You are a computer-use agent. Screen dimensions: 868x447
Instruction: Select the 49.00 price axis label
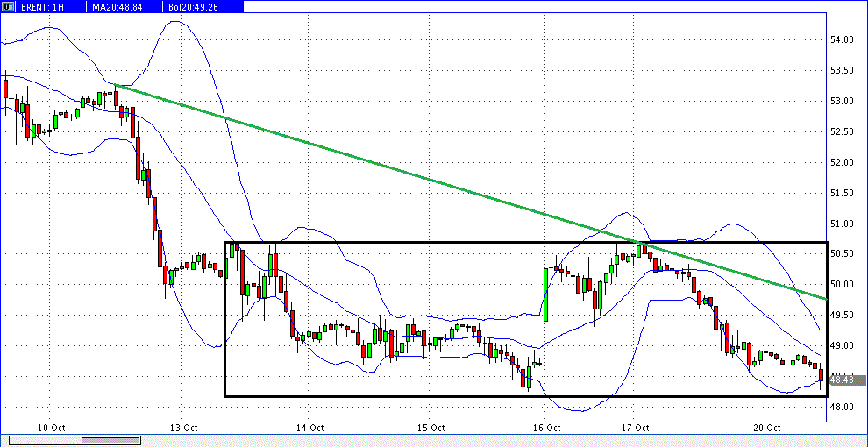click(842, 345)
